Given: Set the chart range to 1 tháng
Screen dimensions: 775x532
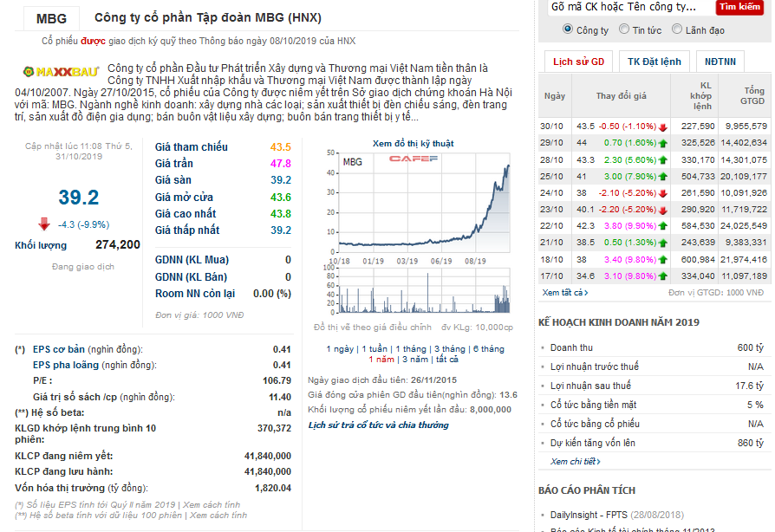Looking at the screenshot, I should coord(411,349).
